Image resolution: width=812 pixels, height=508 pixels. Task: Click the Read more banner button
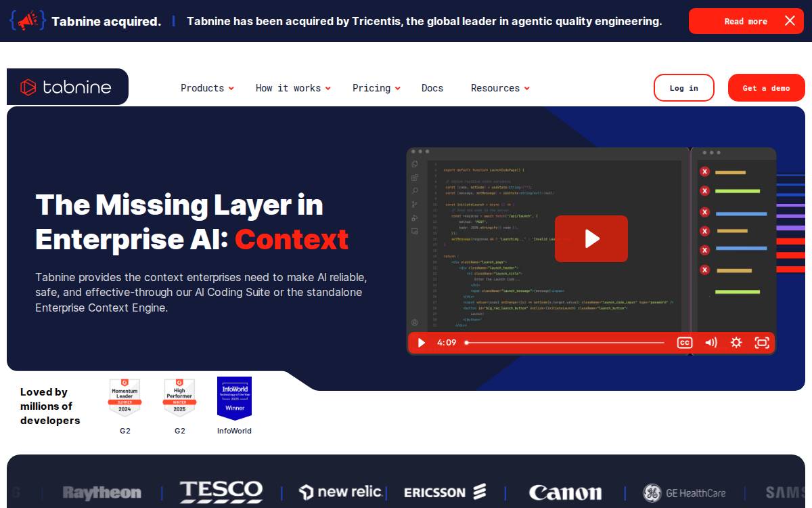(x=746, y=21)
